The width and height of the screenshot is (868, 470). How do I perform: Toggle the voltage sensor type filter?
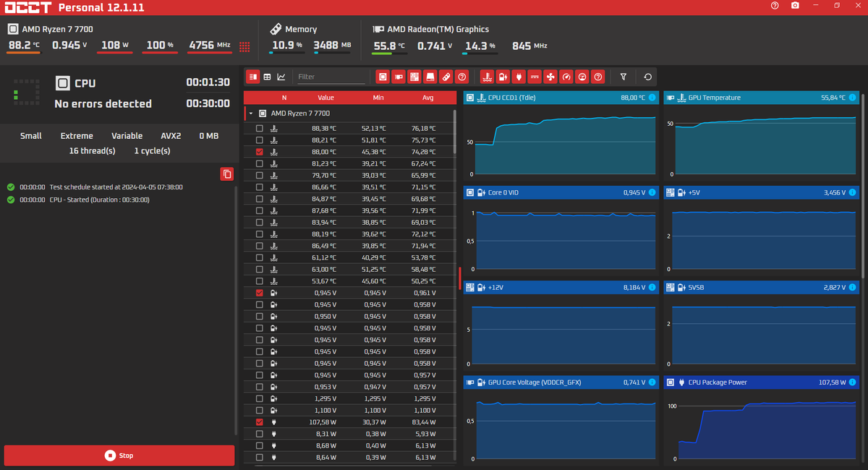[503, 77]
